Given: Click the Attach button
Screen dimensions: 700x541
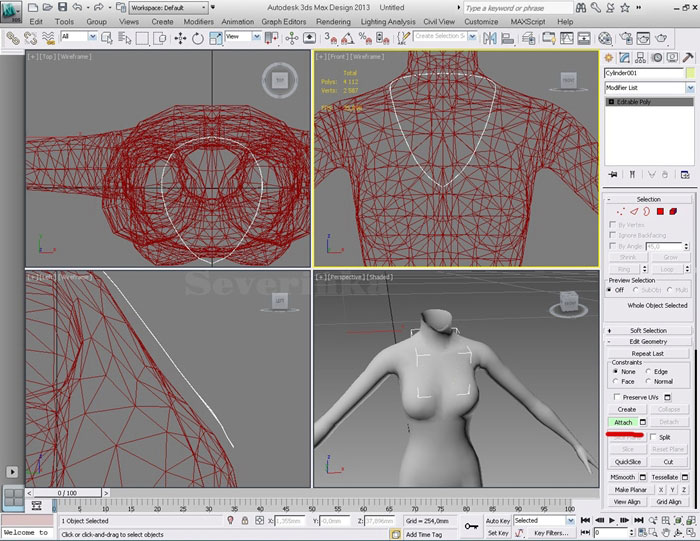Looking at the screenshot, I should coord(623,422).
